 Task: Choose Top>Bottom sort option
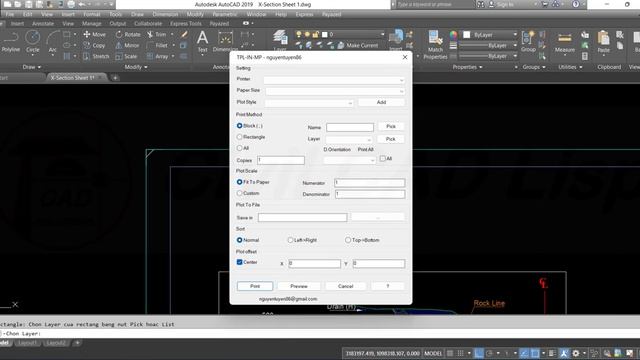[x=348, y=240]
